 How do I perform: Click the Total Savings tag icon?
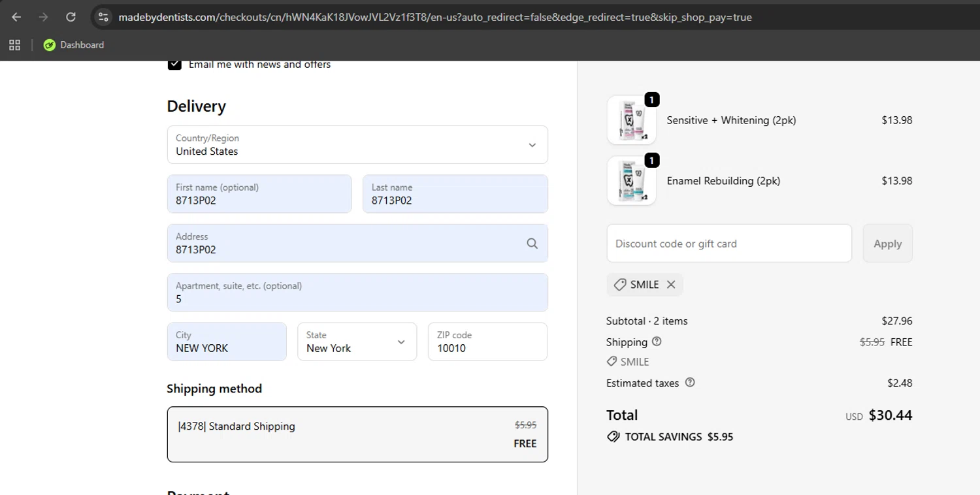[613, 437]
